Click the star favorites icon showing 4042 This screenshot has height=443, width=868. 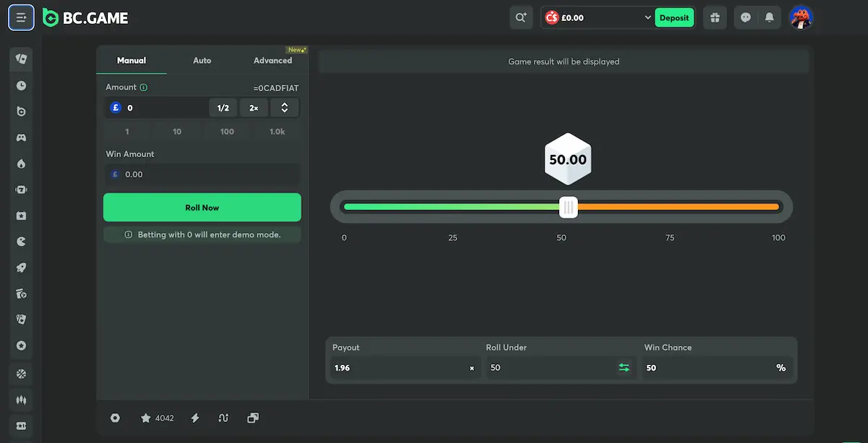(x=157, y=418)
